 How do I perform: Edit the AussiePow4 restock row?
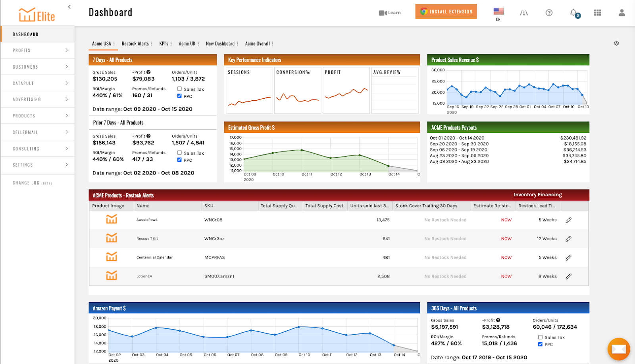click(x=568, y=220)
